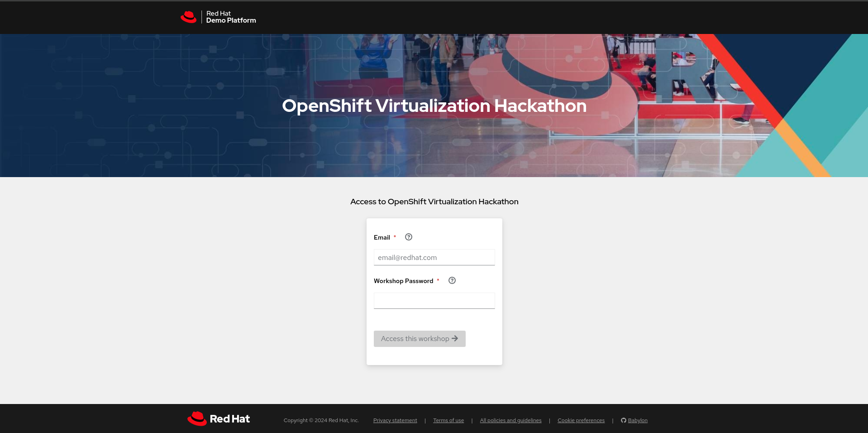Open the Workshop Password help icon
The width and height of the screenshot is (868, 433).
pyautogui.click(x=452, y=280)
